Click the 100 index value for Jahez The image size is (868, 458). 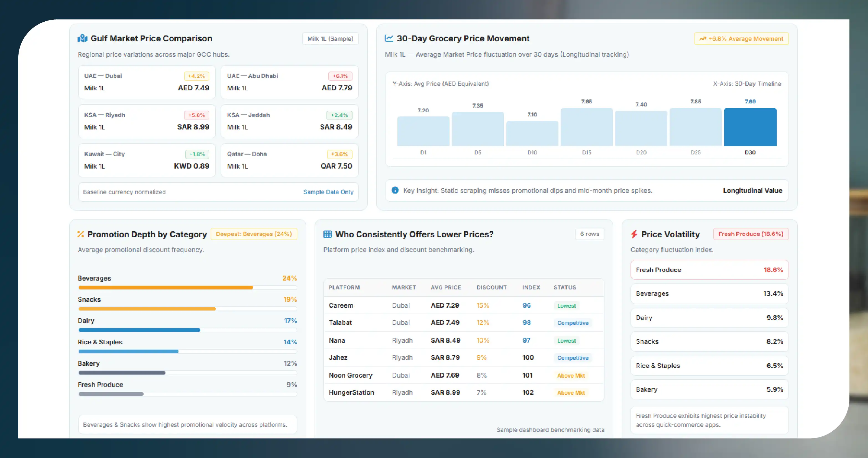tap(528, 358)
